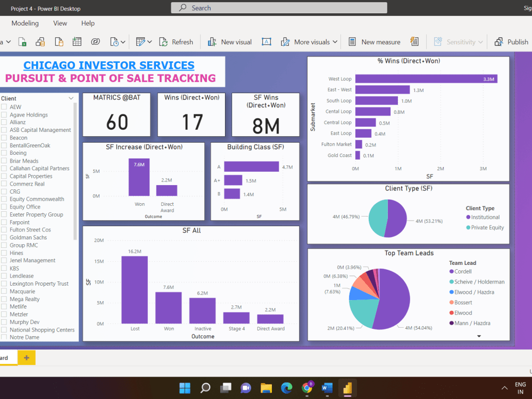
Task: Check Callahan Capital Partners checkbox
Action: pos(4,168)
